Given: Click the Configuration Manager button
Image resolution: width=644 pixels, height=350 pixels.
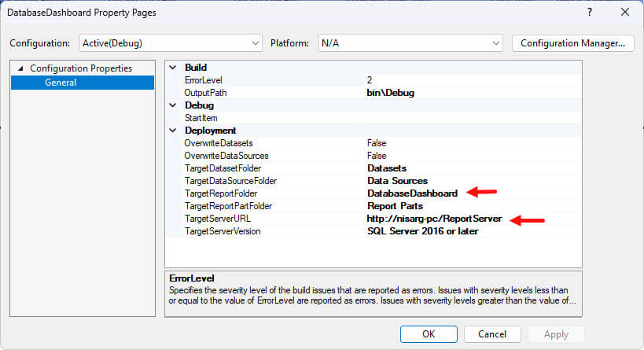Looking at the screenshot, I should [572, 43].
